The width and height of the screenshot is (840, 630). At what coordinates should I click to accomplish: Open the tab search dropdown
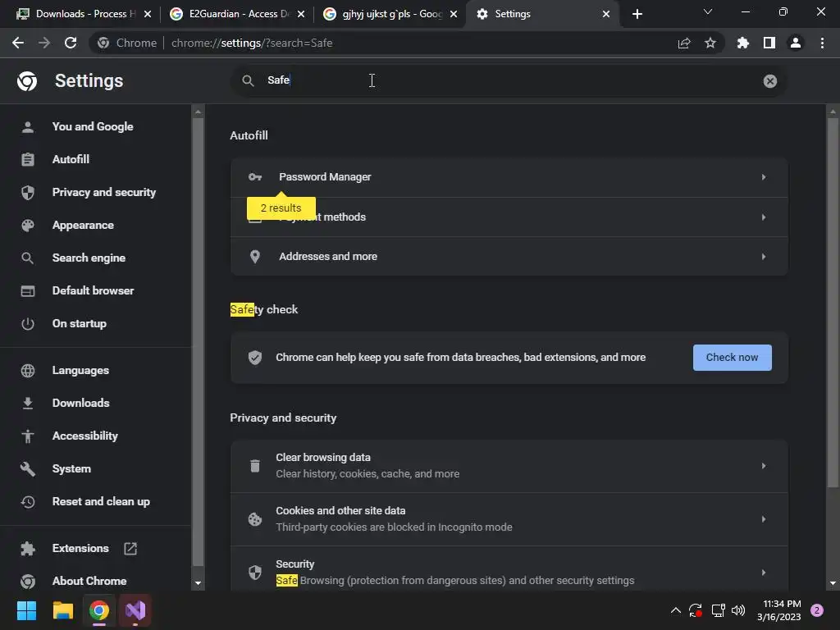click(x=708, y=11)
